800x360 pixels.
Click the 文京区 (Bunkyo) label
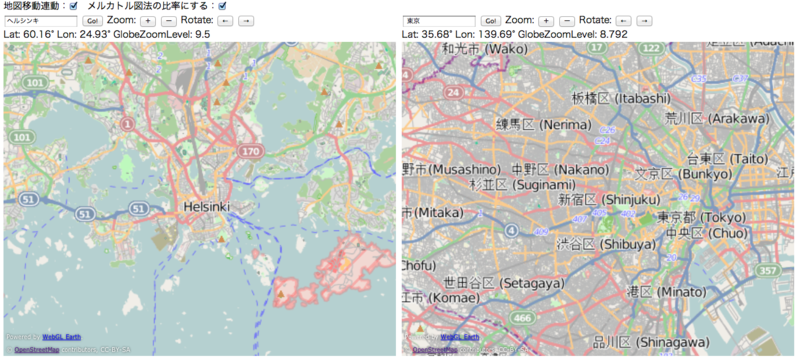click(x=683, y=174)
